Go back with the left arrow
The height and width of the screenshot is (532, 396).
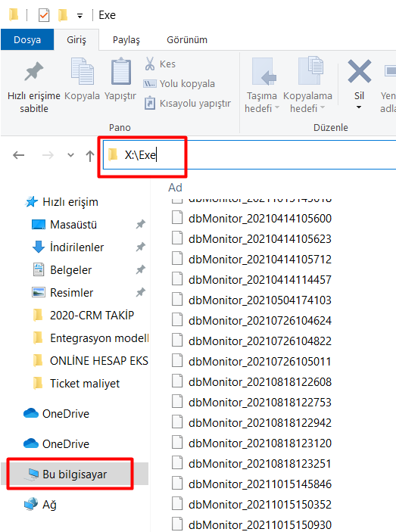[19, 155]
